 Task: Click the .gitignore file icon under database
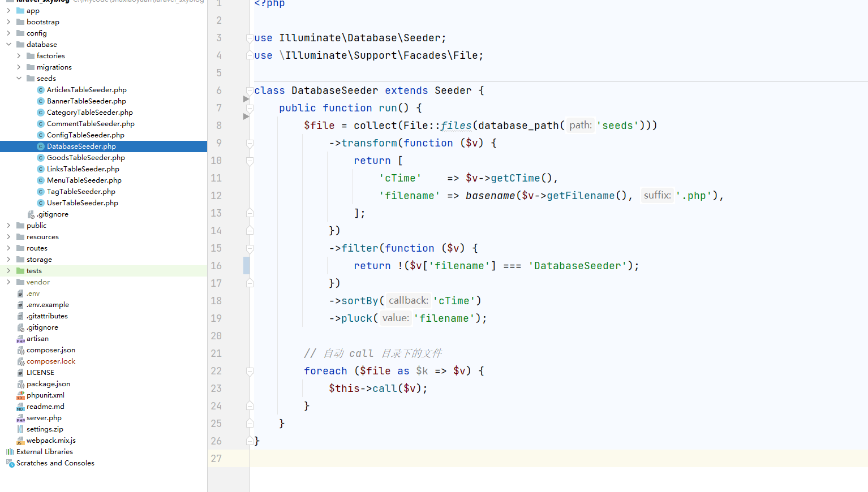pyautogui.click(x=31, y=214)
